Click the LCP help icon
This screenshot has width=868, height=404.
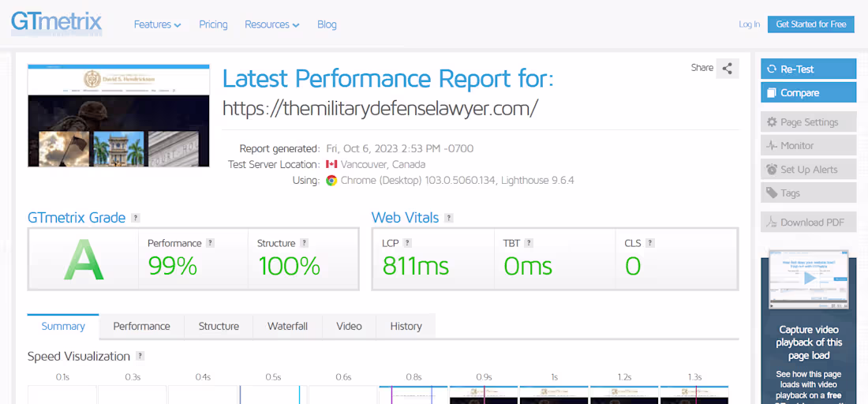tap(408, 243)
